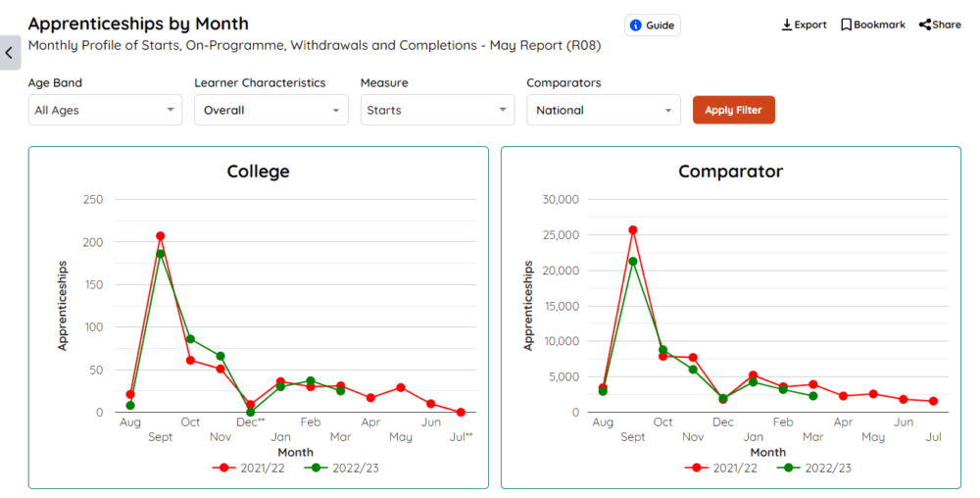980x498 pixels.
Task: Toggle 2022/23 series in College legend
Action: point(341,468)
